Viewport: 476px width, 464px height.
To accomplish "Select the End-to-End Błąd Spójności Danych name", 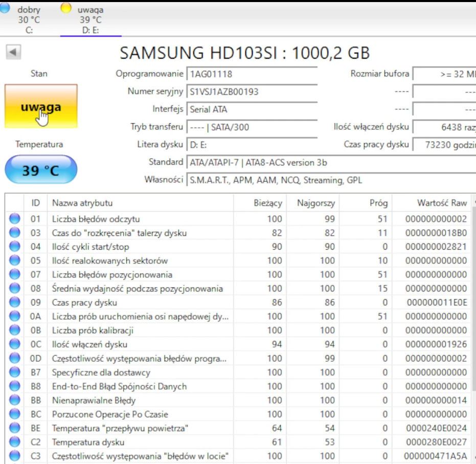I will coord(119,386).
